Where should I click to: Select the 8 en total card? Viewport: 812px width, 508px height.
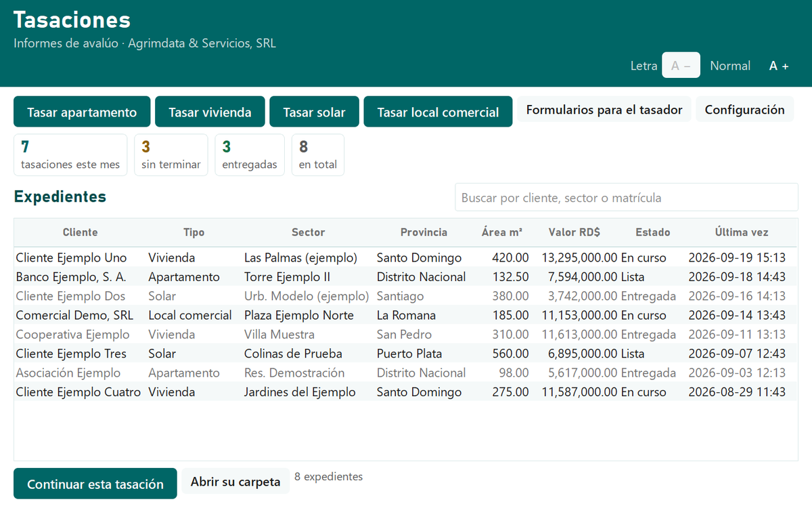pos(318,155)
